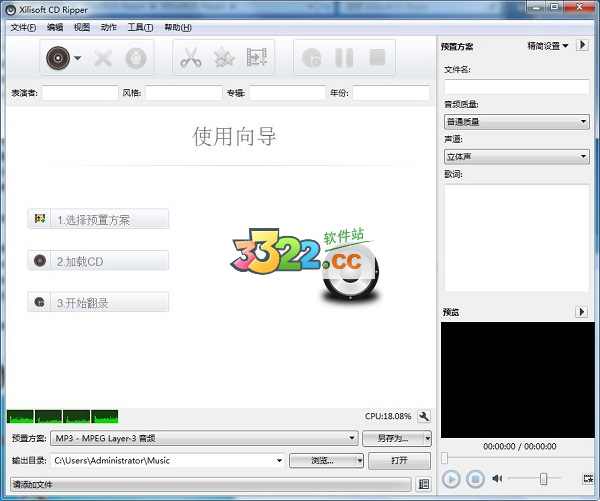Screen dimensions: 600x501
Task: Click the 00:00:00 / 00:00:00 time display
Action: [x=519, y=446]
